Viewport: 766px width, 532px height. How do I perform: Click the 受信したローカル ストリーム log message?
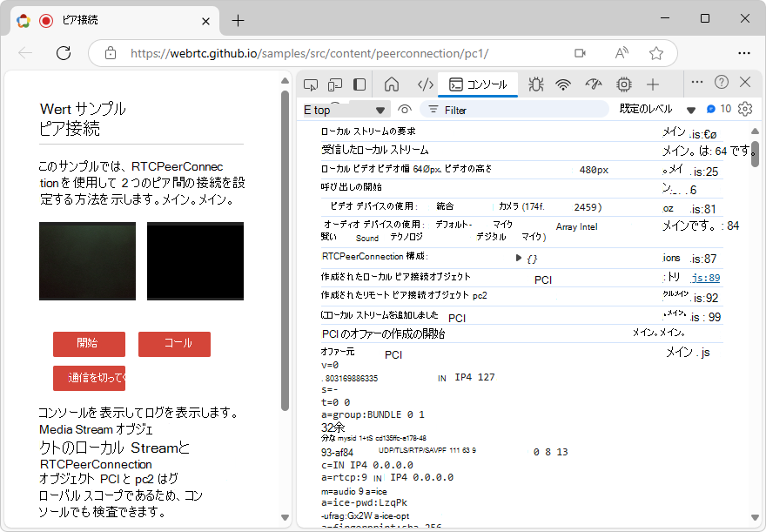point(374,150)
